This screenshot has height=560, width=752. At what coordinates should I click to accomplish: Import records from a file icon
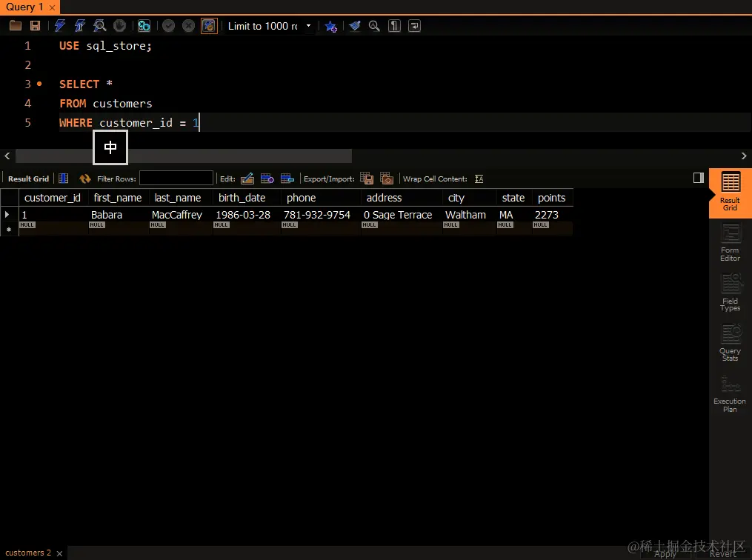[387, 179]
